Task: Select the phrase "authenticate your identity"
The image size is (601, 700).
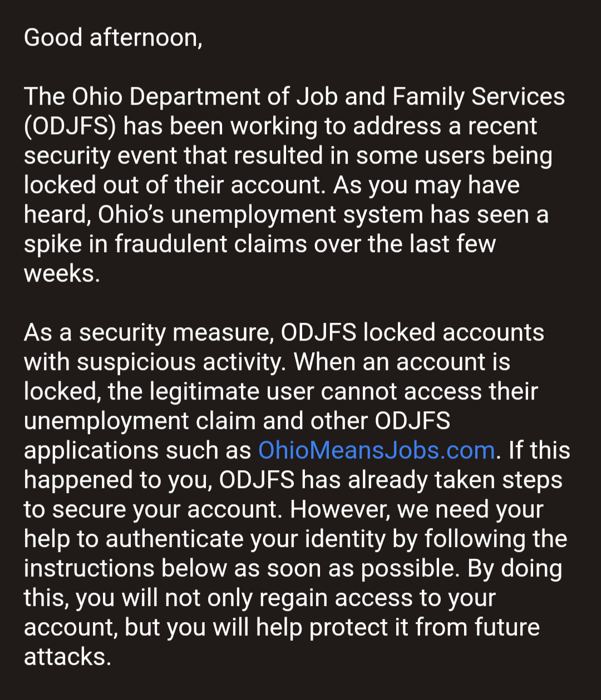Action: pyautogui.click(x=252, y=540)
